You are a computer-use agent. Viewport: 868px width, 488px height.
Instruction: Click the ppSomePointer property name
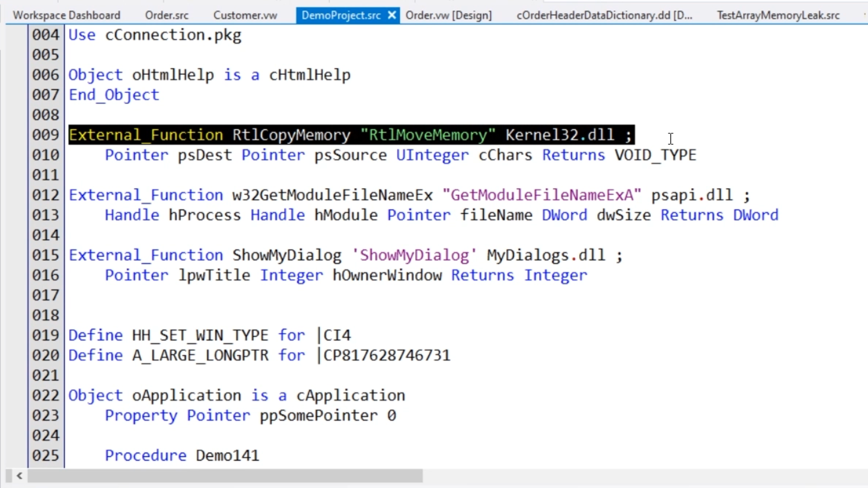(x=318, y=416)
